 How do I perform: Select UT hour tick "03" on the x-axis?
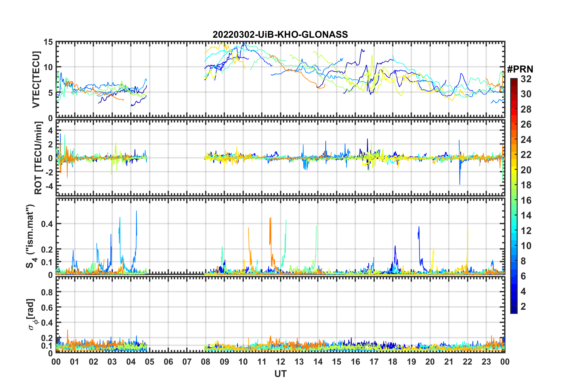point(112,362)
